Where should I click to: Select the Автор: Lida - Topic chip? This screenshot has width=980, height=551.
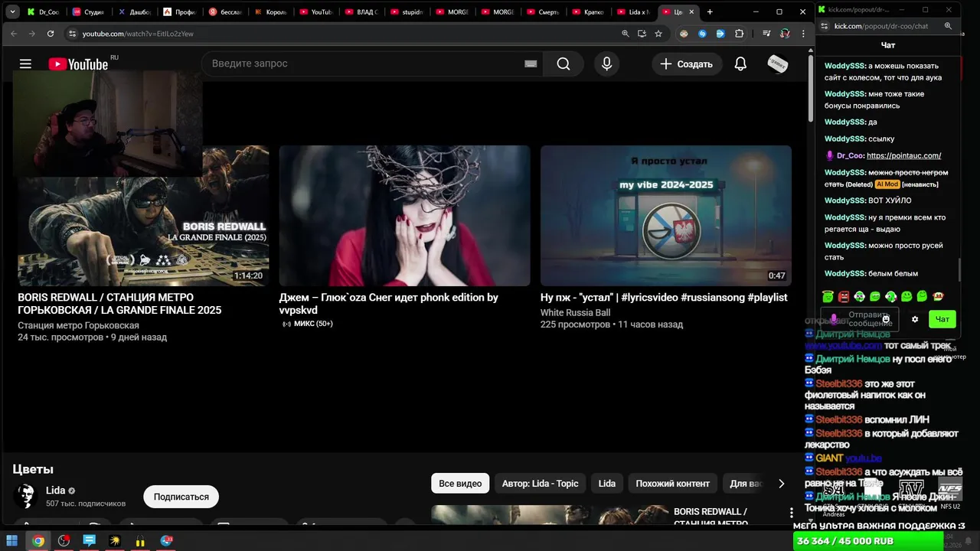click(541, 483)
